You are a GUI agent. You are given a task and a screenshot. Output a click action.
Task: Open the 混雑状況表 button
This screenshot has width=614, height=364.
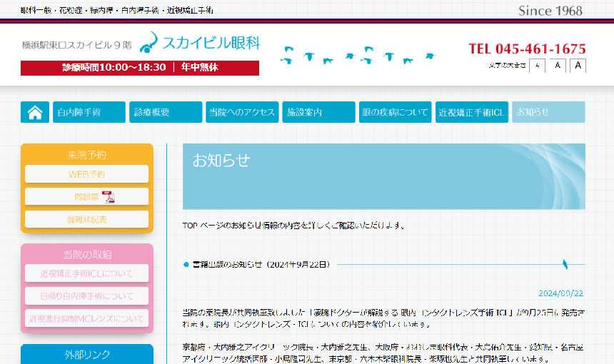click(x=86, y=219)
